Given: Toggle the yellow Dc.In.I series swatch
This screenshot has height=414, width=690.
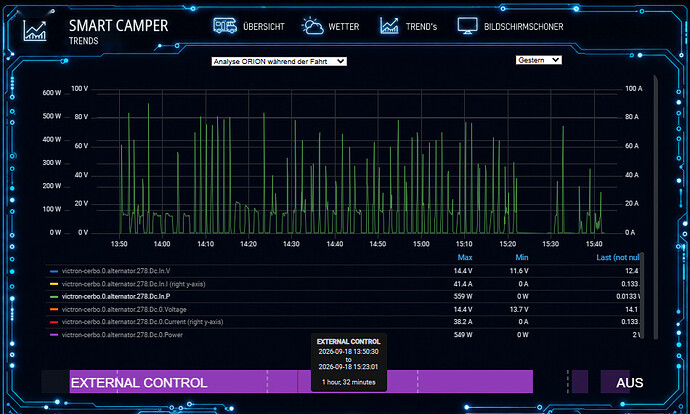Looking at the screenshot, I should (55, 284).
